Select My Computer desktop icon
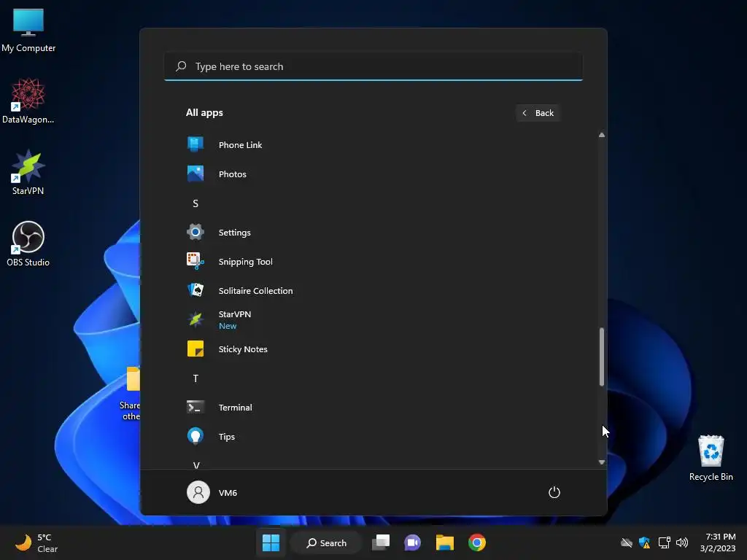The image size is (747, 560). tap(28, 30)
